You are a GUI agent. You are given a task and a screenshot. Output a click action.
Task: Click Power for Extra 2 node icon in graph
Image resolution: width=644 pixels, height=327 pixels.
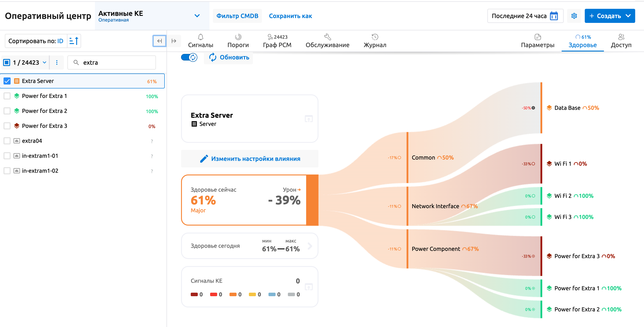549,309
